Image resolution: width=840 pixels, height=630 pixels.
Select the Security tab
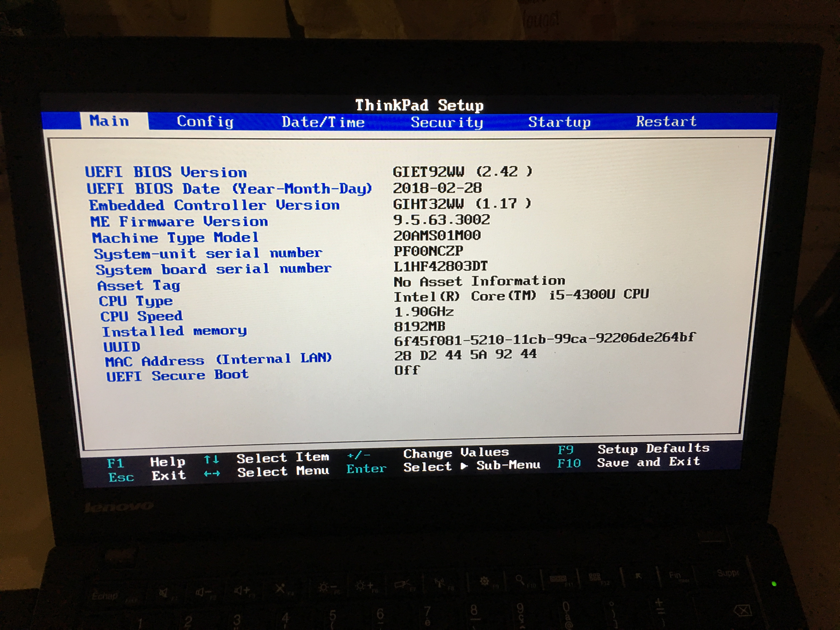(447, 122)
